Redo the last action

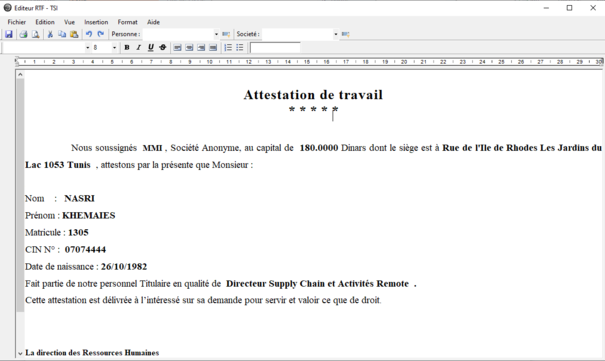click(x=101, y=34)
